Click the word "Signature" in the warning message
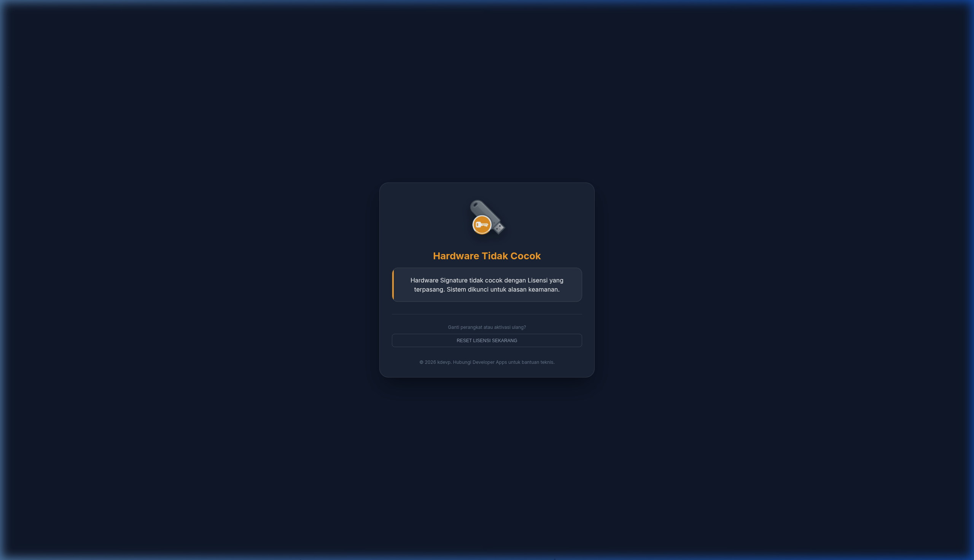 click(454, 281)
